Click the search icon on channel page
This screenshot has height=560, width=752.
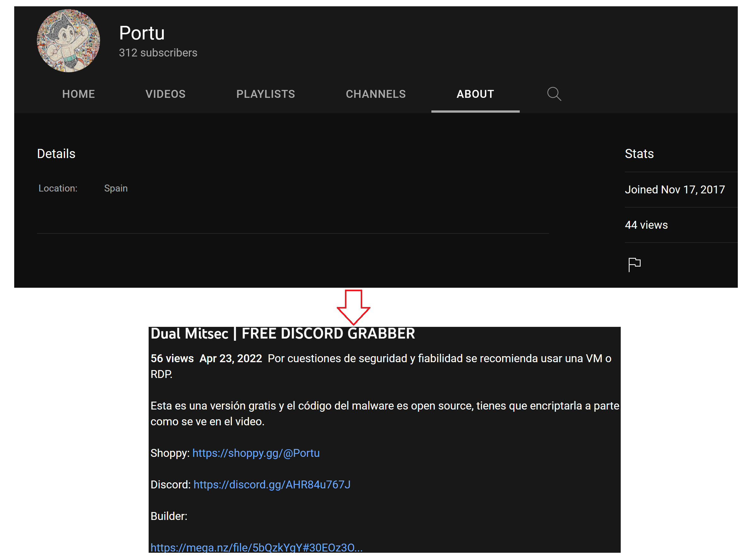pos(553,94)
